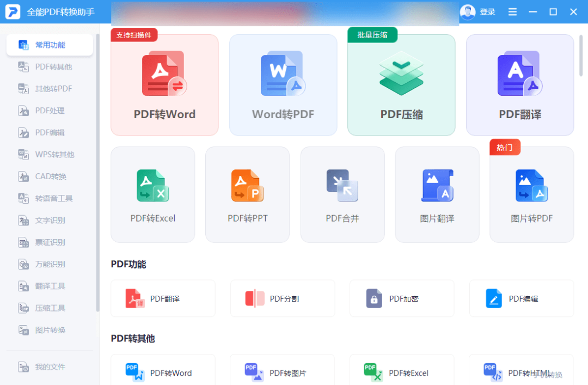
Task: Select the Word转PDF feature card
Action: click(x=283, y=84)
